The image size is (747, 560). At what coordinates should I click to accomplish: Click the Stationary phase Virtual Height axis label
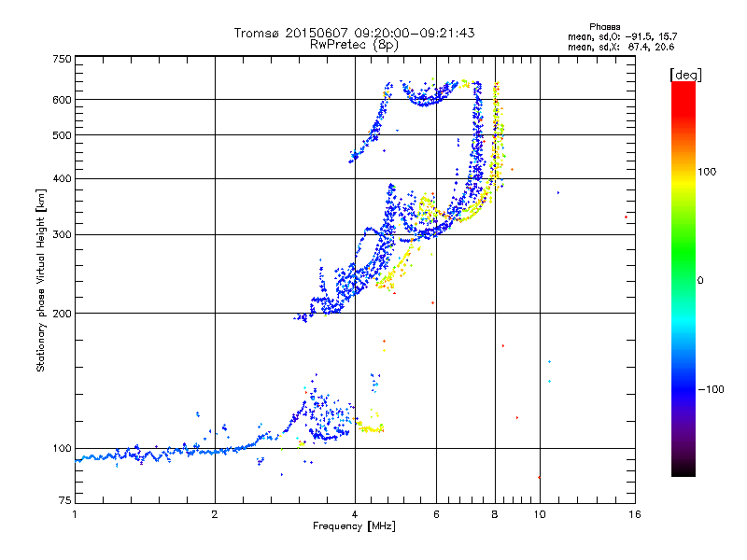42,280
